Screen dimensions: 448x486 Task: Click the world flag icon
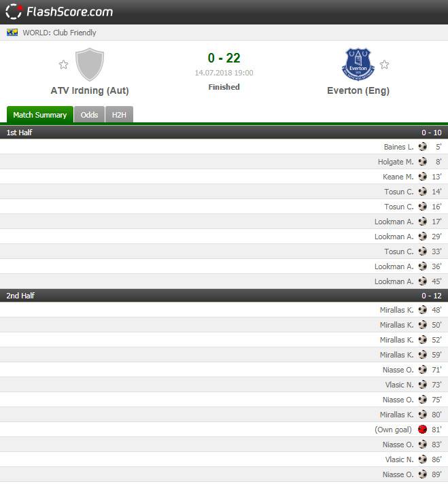(12, 33)
